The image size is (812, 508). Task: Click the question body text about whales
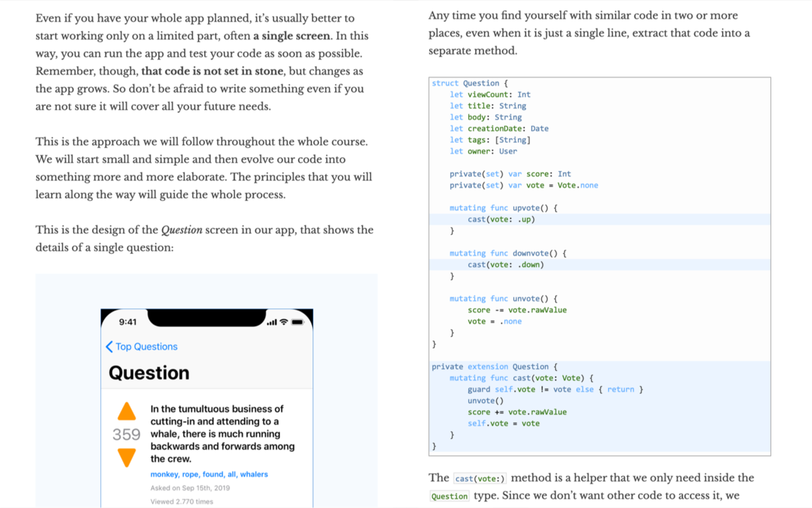pyautogui.click(x=222, y=434)
